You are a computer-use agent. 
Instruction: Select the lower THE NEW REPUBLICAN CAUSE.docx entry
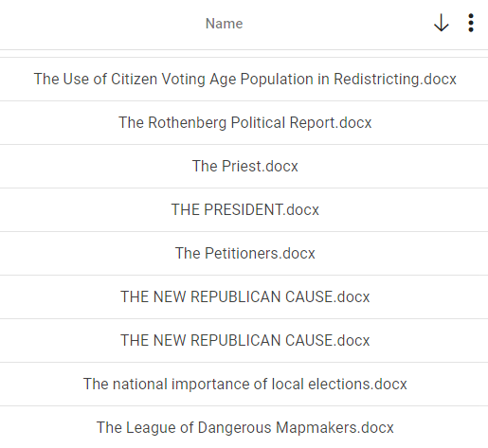pyautogui.click(x=245, y=340)
